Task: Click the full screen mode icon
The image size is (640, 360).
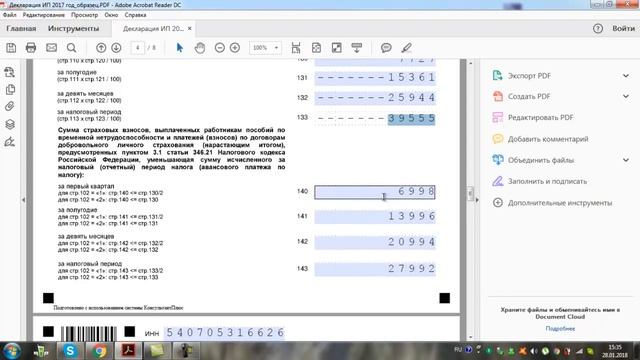Action: point(336,48)
